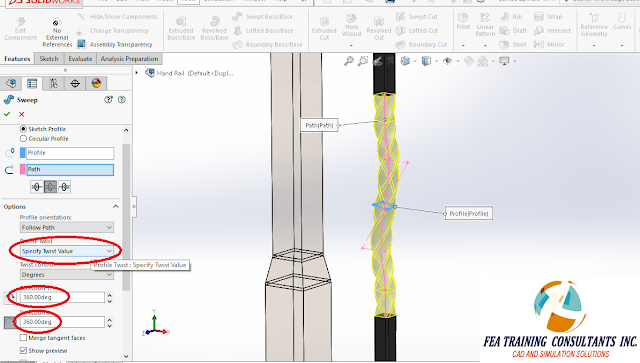Select the PropertyManager tab icon

pos(32,84)
